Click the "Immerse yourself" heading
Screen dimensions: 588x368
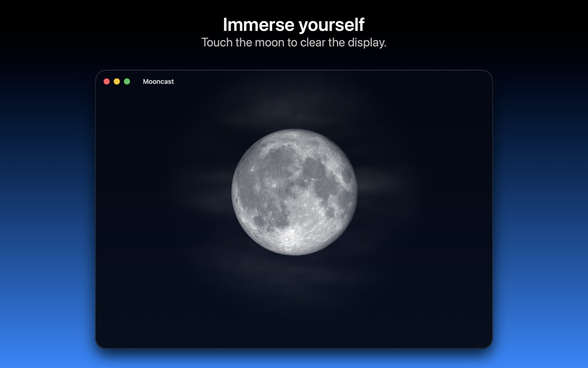[x=294, y=25]
